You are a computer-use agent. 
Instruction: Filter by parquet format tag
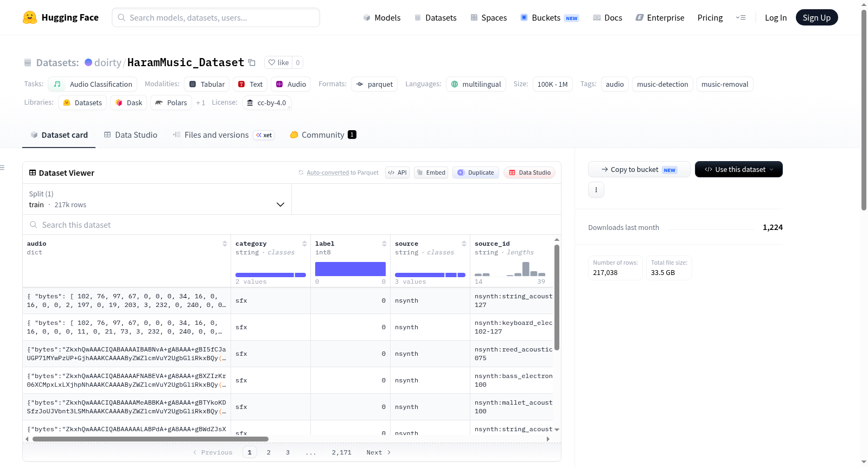[374, 84]
